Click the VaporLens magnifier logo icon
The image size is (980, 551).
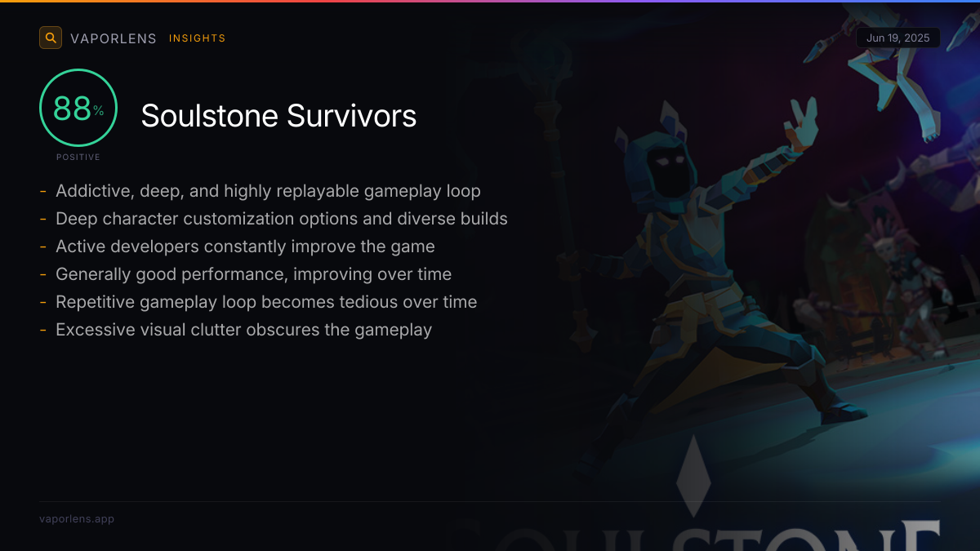51,38
